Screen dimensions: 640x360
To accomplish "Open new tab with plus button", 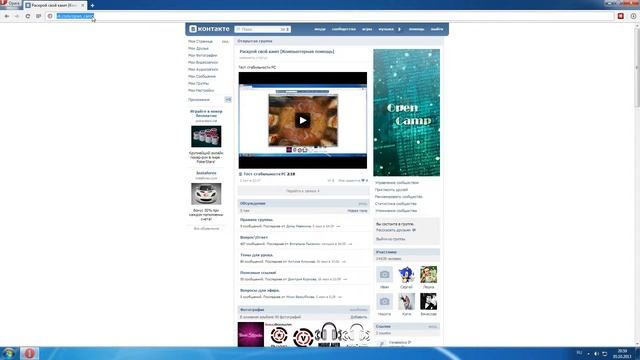I will coord(92,5).
